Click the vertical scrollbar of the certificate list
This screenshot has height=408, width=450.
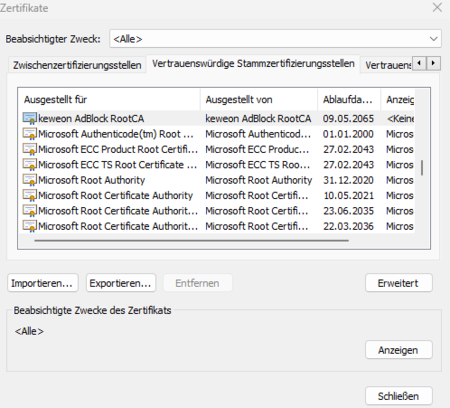[422, 168]
